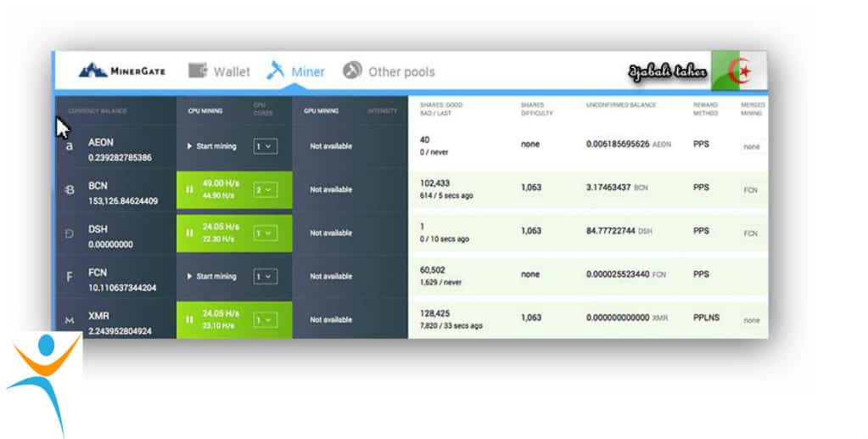Viewport: 868px width, 439px height.
Task: Click the Algerian flag image
Action: [x=739, y=71]
